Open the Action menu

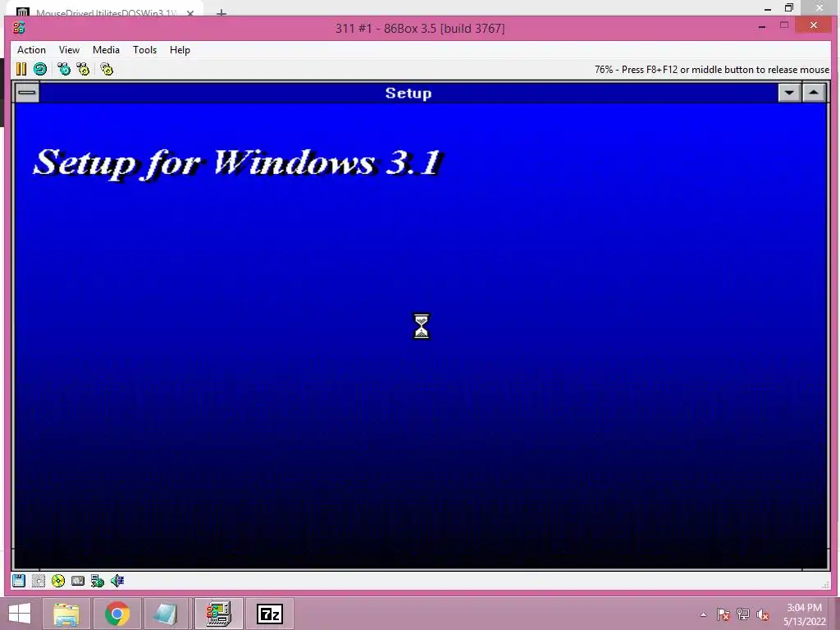(x=32, y=50)
